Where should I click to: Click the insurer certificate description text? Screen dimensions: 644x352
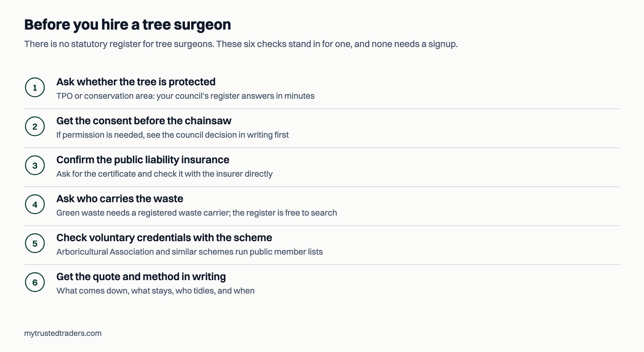pos(164,174)
